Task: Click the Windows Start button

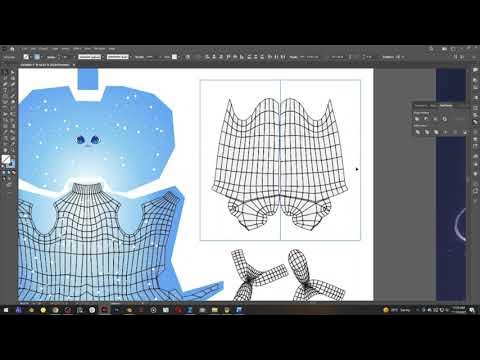Action: pyautogui.click(x=6, y=310)
